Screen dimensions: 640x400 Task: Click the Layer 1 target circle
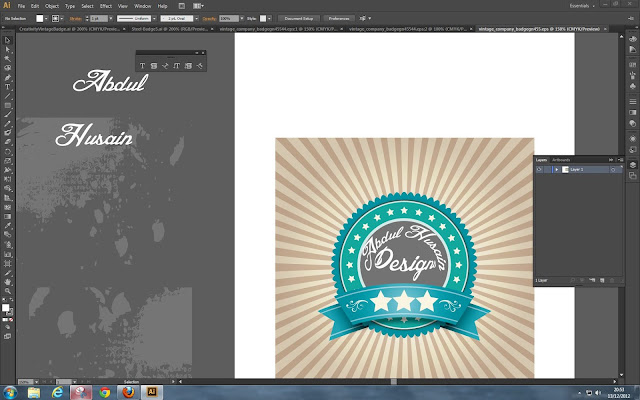[613, 169]
